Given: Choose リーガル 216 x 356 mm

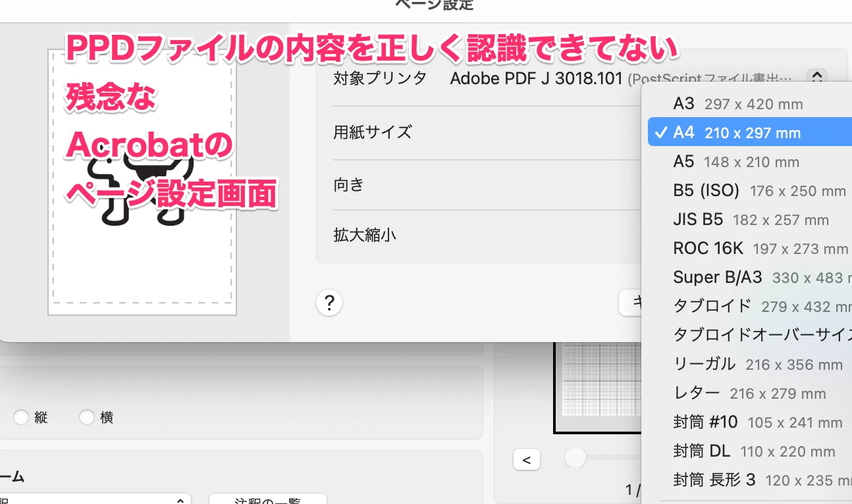Looking at the screenshot, I should (x=750, y=365).
